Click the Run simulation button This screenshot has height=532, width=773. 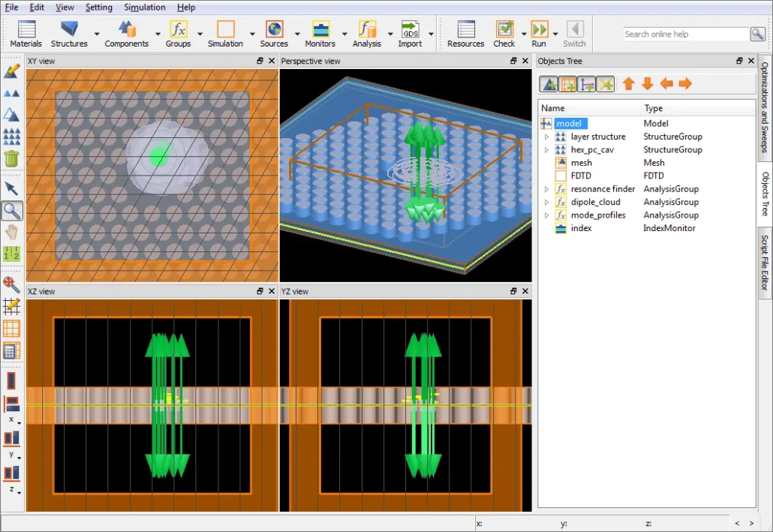click(x=539, y=34)
